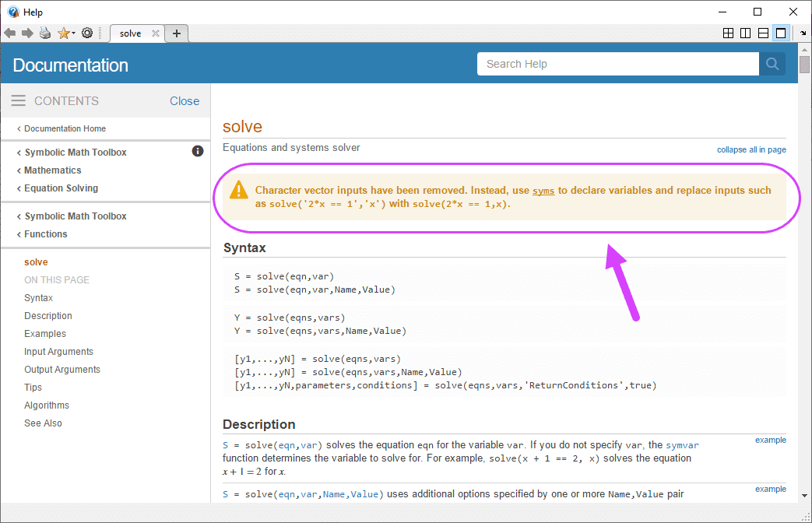Image resolution: width=812 pixels, height=523 pixels.
Task: Click the ReturnConditions syntax line
Action: point(445,385)
